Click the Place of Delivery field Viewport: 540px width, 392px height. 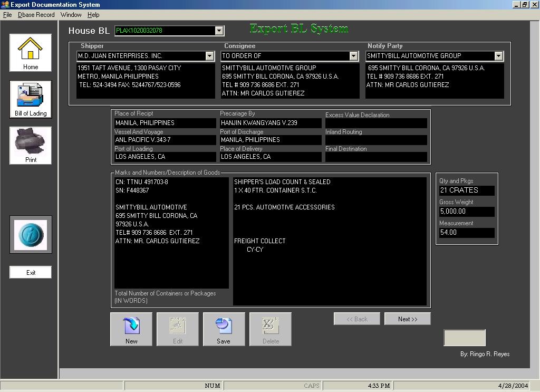pyautogui.click(x=271, y=157)
